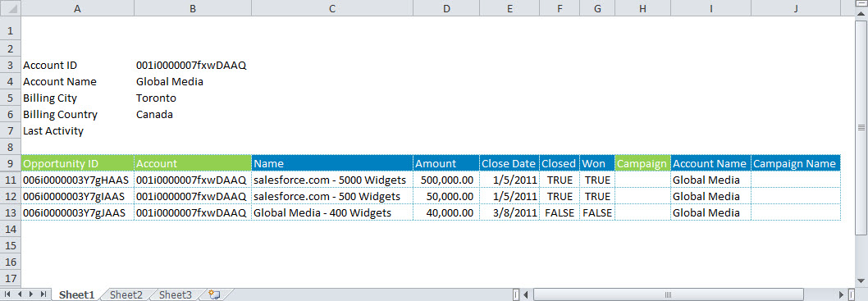
Task: Insert a new worksheet icon
Action: click(213, 295)
